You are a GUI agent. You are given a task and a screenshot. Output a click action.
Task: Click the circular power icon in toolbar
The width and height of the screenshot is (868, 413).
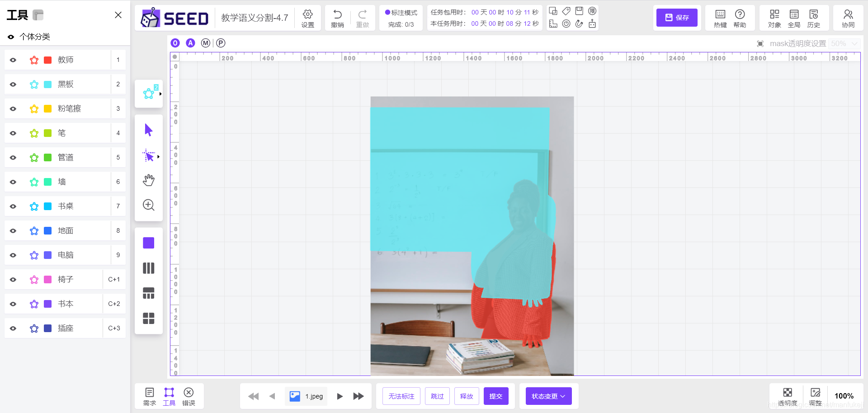click(x=566, y=24)
